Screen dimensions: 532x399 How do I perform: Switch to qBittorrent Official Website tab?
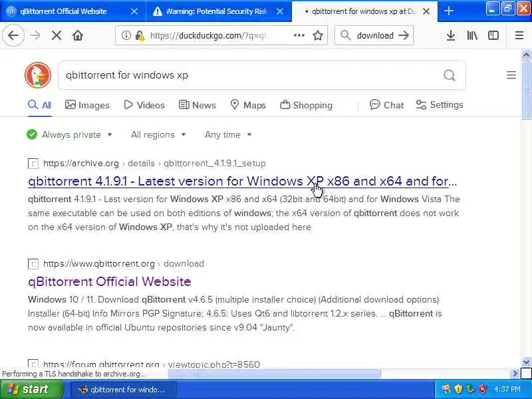[73, 11]
